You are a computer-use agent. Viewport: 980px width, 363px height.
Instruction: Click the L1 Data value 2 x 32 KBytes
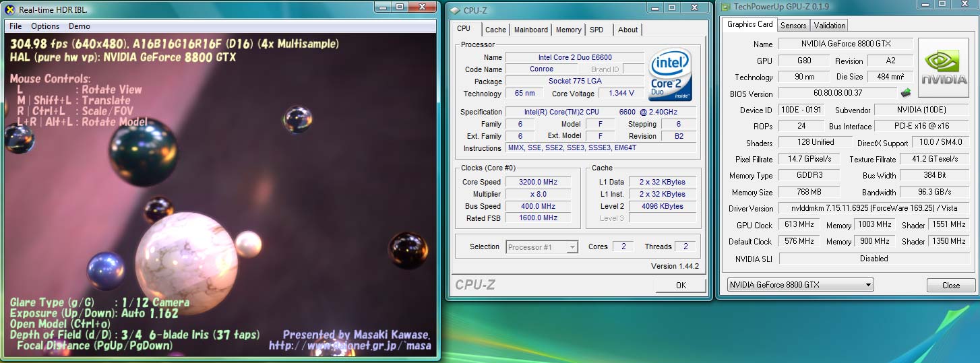[662, 182]
